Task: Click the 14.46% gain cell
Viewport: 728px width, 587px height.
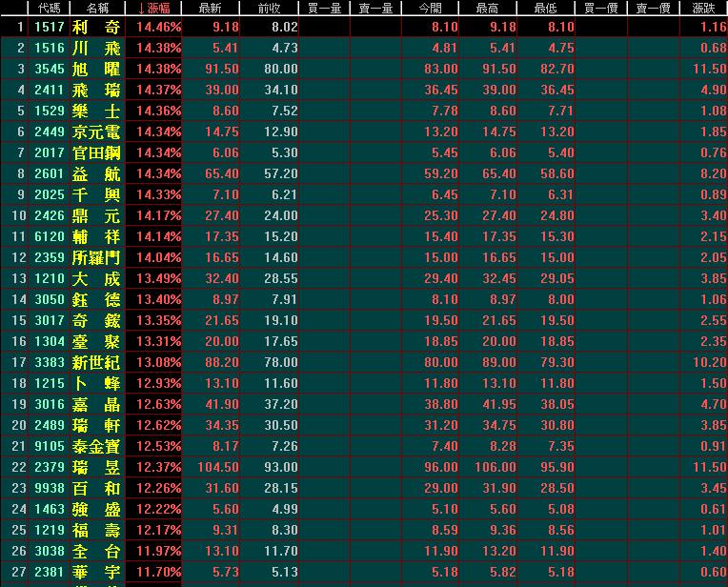Action: [158, 27]
